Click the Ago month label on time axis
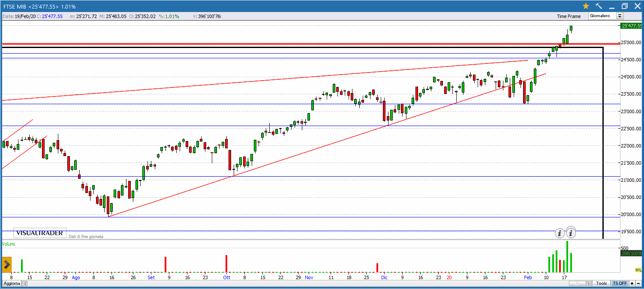This screenshot has width=644, height=289. click(x=76, y=277)
